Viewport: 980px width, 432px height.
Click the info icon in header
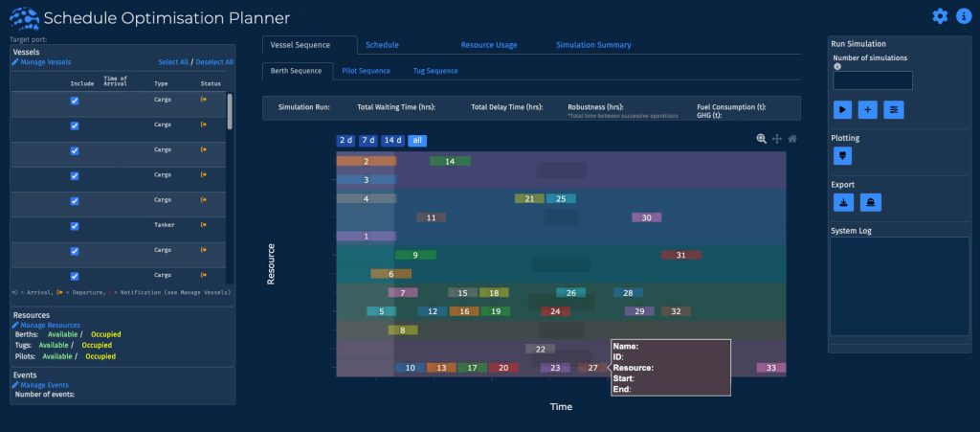(x=963, y=16)
